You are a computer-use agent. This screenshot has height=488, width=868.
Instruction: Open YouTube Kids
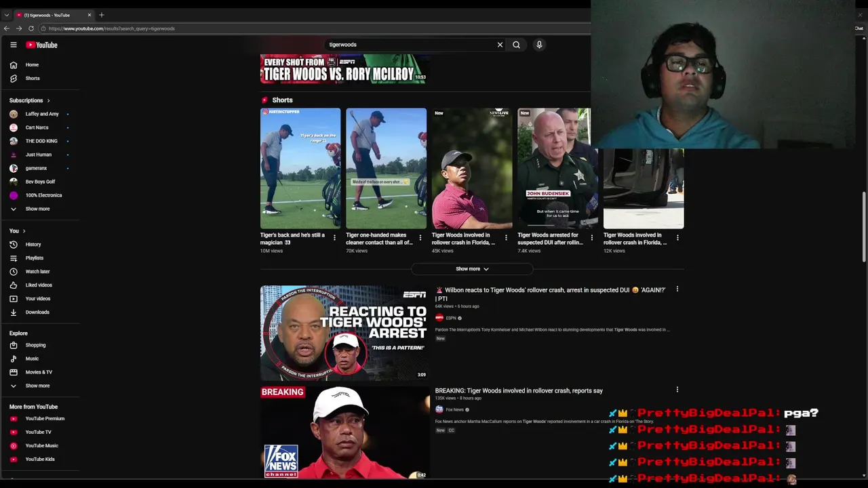pyautogui.click(x=40, y=460)
